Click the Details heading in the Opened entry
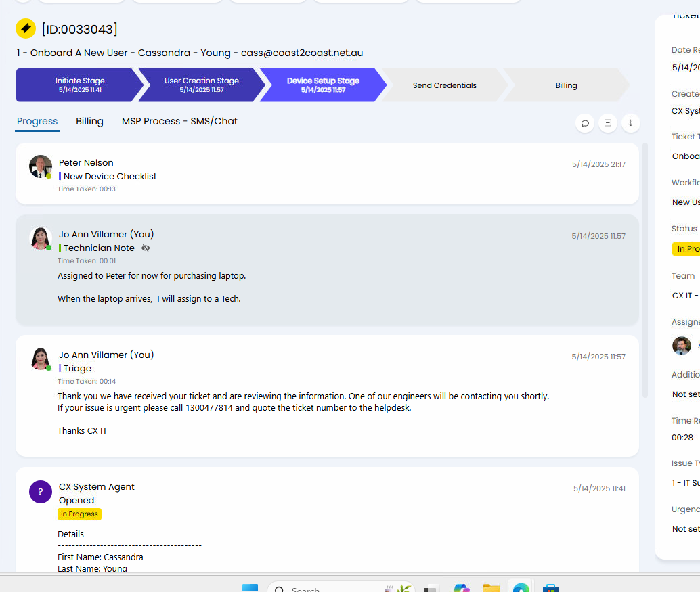Viewport: 700px width, 592px height. pos(70,534)
